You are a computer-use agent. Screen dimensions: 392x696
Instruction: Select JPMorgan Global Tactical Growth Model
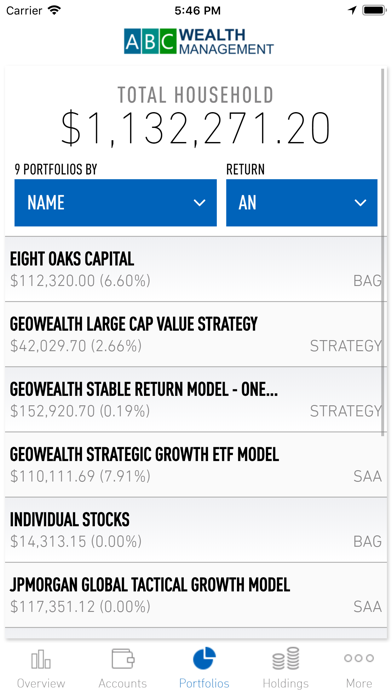196,595
